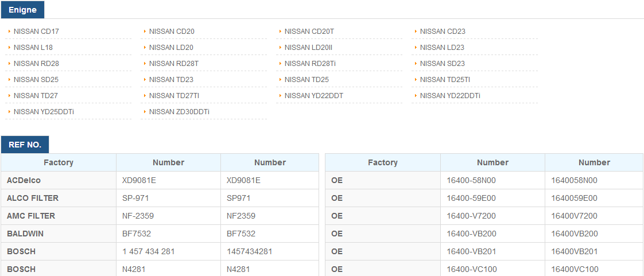Screen dimensions: 644x276
Task: Click the Factory header above OE rows
Action: 383,162
